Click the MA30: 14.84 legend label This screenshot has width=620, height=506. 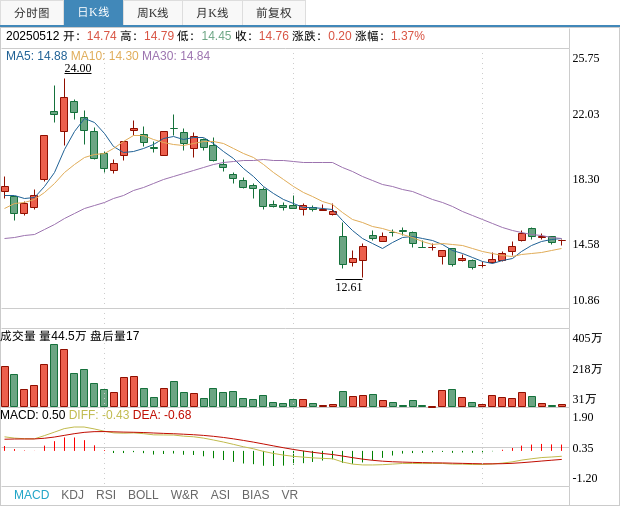[176, 56]
